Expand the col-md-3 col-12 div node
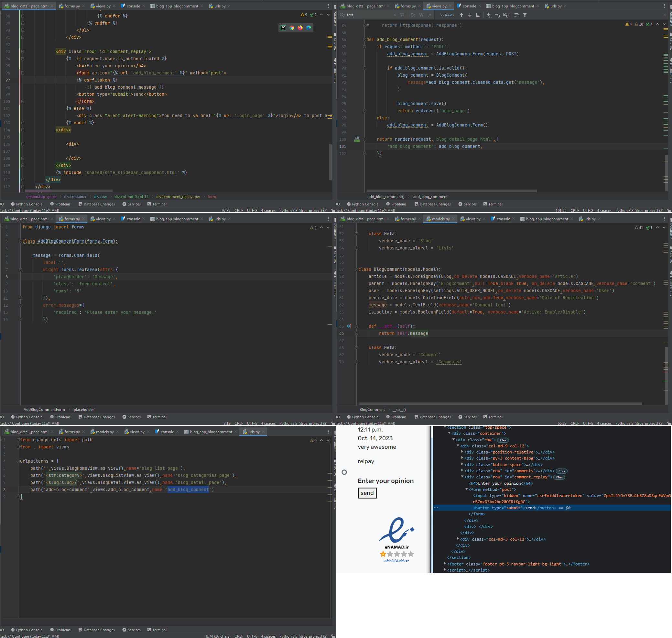The width and height of the screenshot is (672, 638). point(458,539)
